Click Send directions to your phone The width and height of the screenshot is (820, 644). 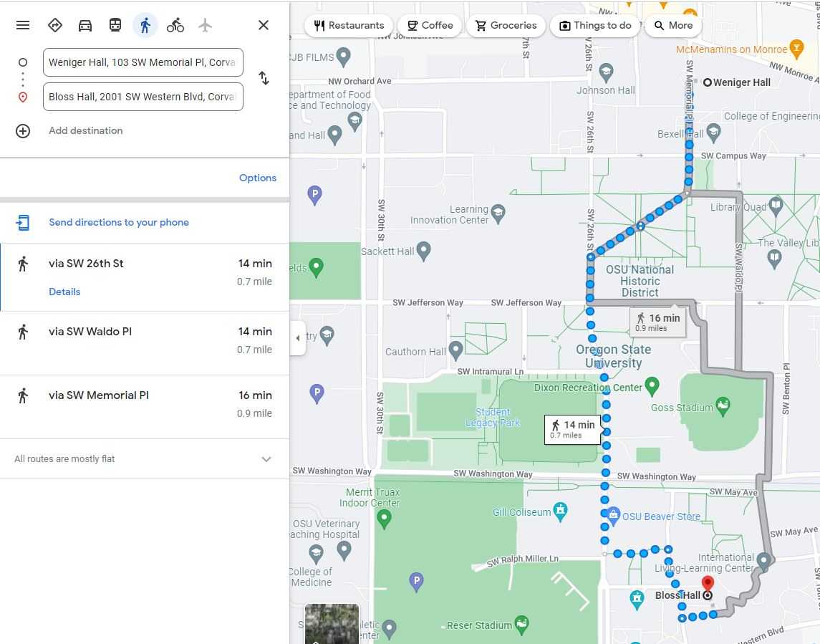119,222
